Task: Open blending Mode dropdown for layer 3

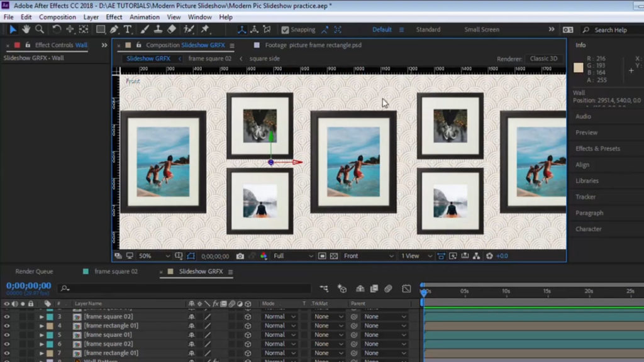Action: click(279, 317)
